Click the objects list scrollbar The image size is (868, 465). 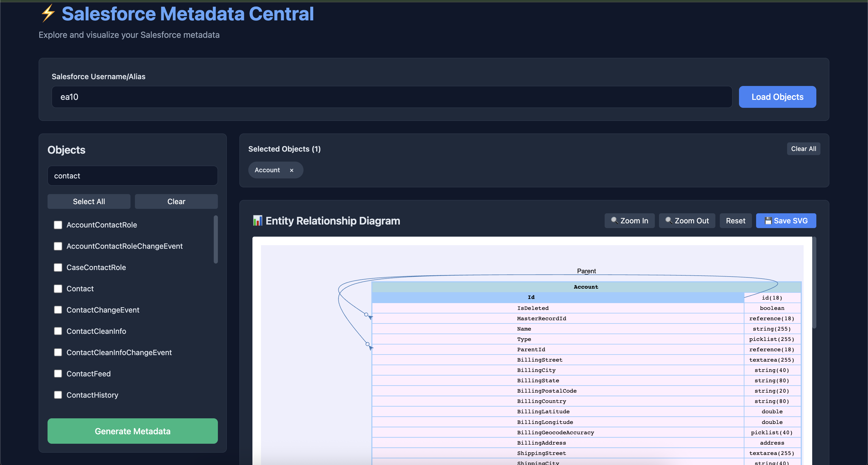pyautogui.click(x=216, y=239)
